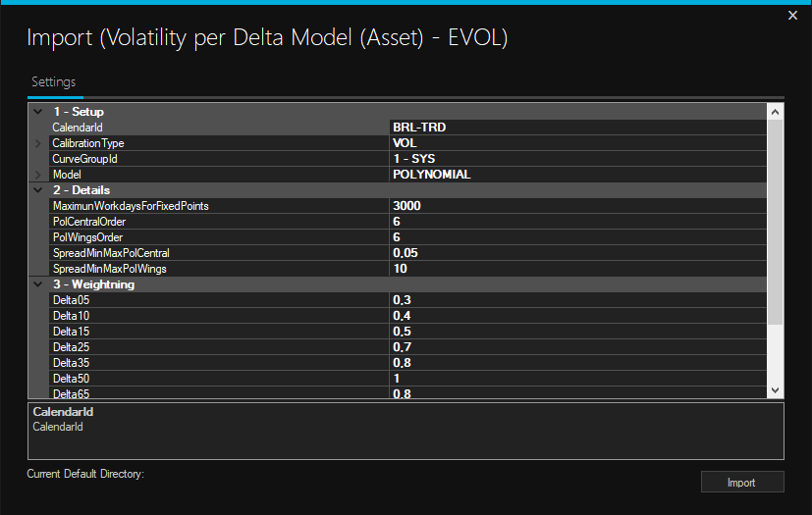Click the Import button
This screenshot has height=515, width=812.
point(741,482)
